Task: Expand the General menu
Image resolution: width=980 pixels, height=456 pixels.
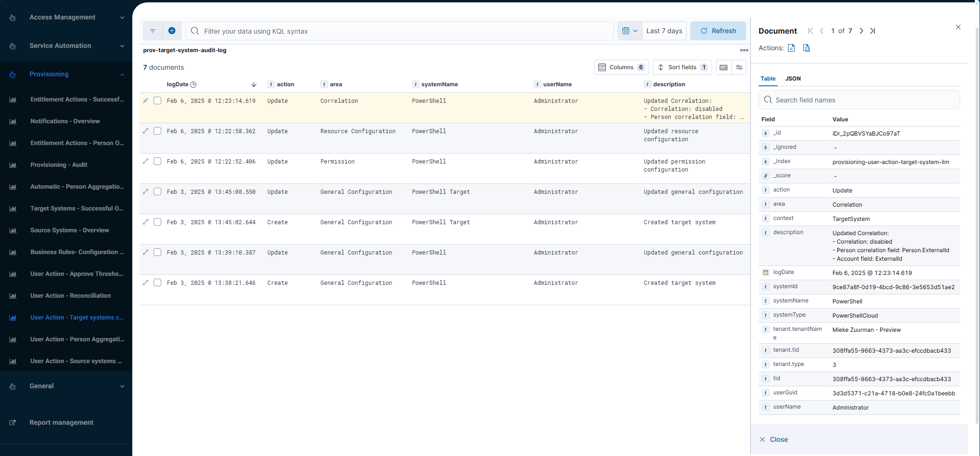Action: 66,386
